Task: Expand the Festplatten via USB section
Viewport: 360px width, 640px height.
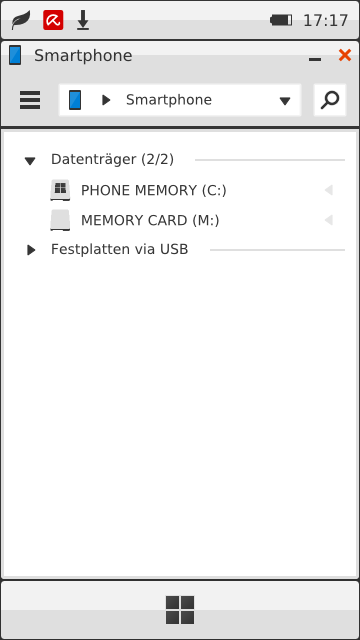Action: tap(31, 250)
